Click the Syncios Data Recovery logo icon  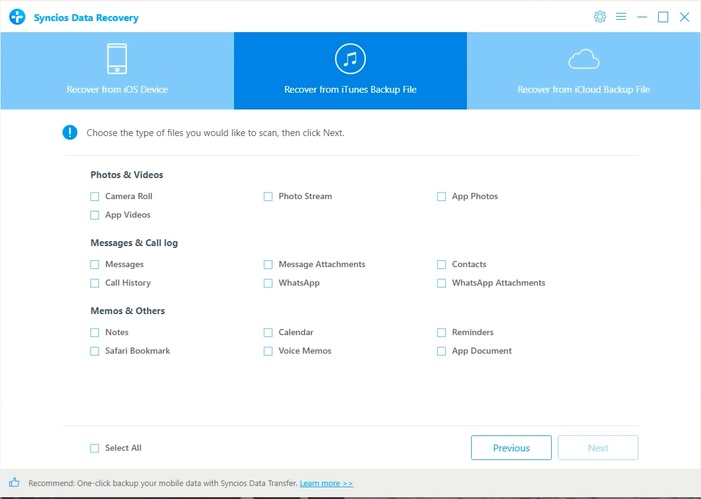tap(17, 17)
